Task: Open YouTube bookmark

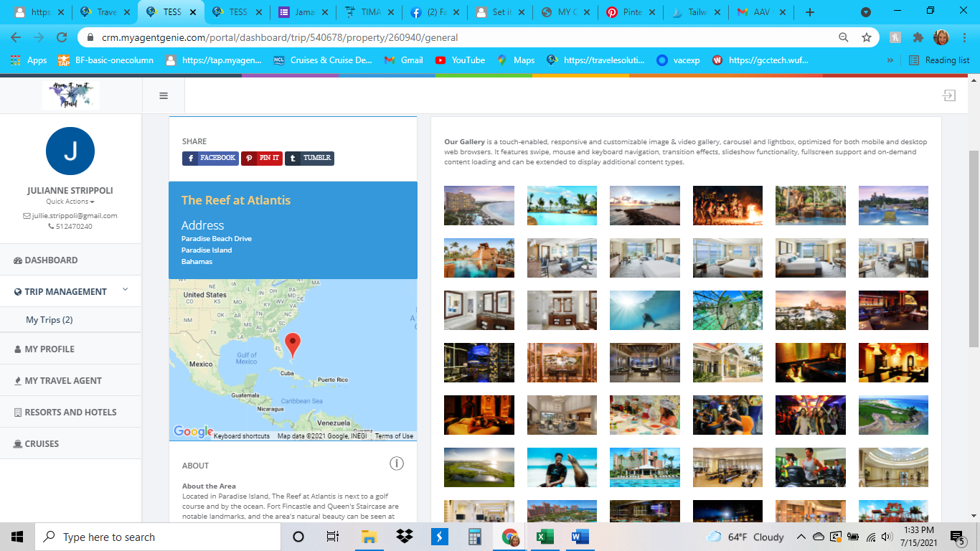Action: point(460,60)
